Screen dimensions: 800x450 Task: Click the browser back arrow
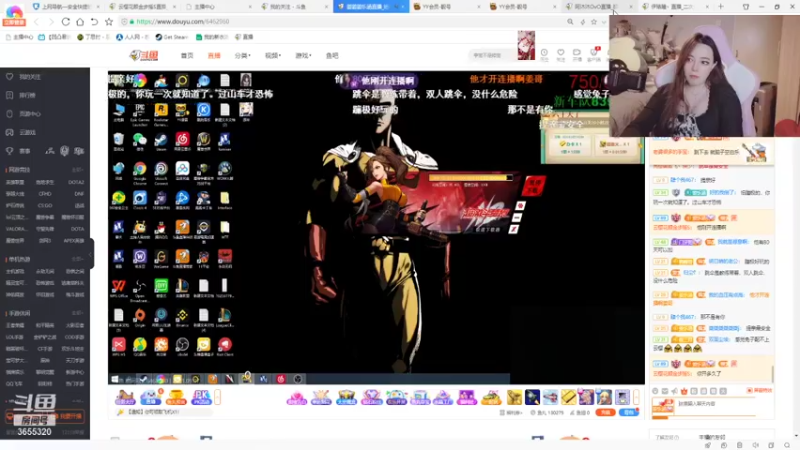tap(36, 22)
